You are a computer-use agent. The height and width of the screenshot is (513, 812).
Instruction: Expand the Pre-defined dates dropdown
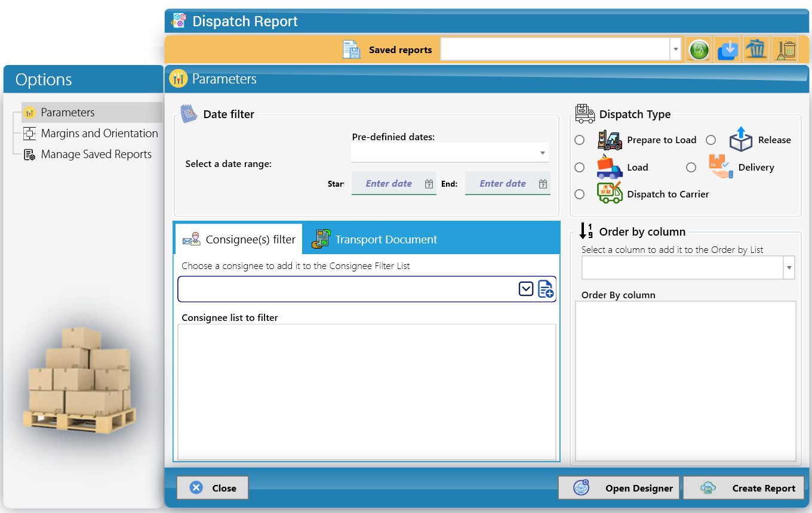(542, 153)
